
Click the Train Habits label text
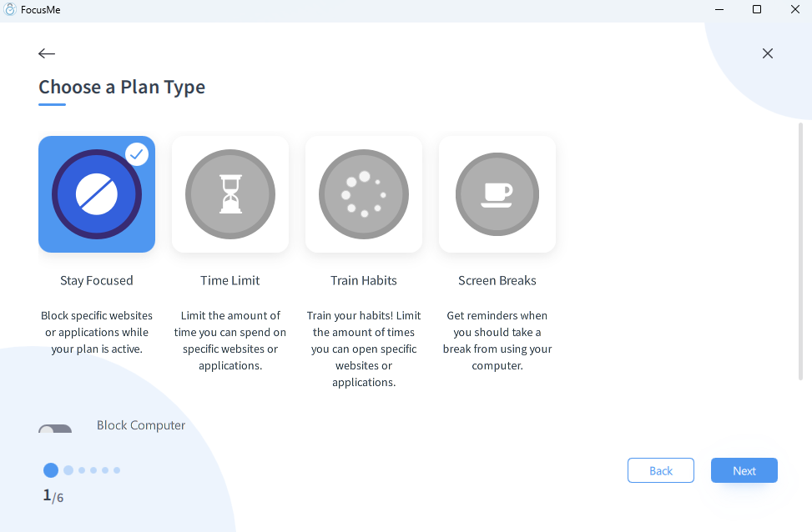364,280
